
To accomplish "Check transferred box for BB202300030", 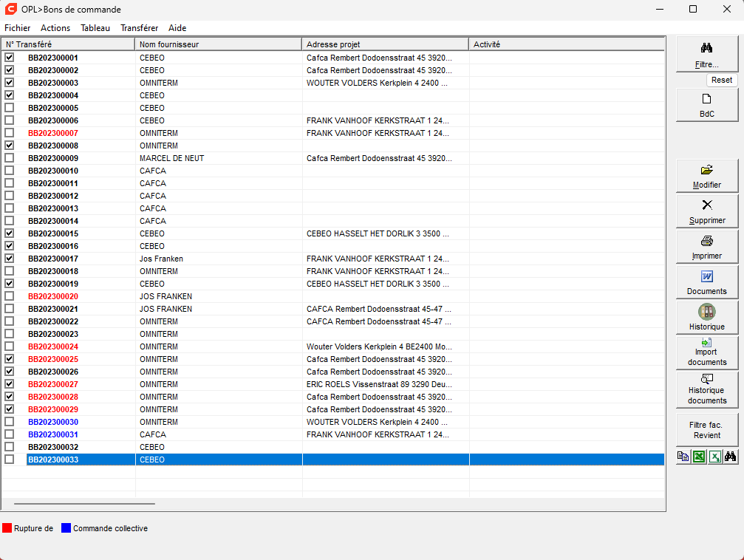I will click(x=10, y=422).
